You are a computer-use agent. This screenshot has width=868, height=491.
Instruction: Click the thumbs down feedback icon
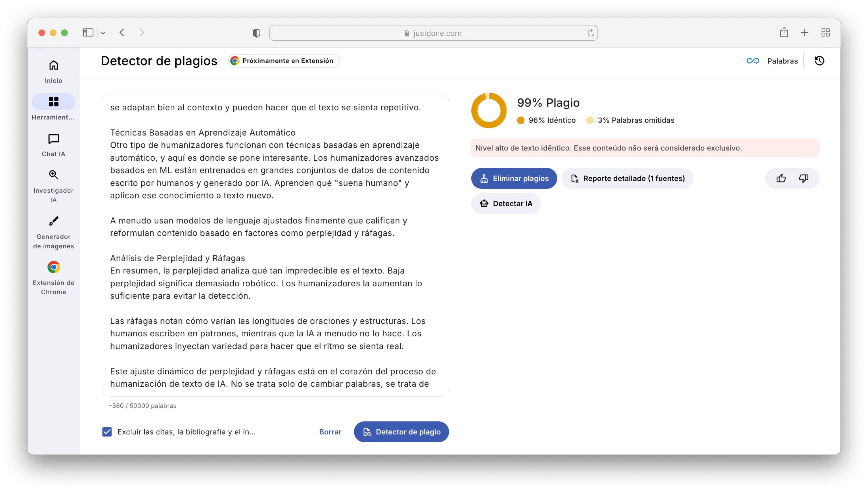pyautogui.click(x=803, y=178)
